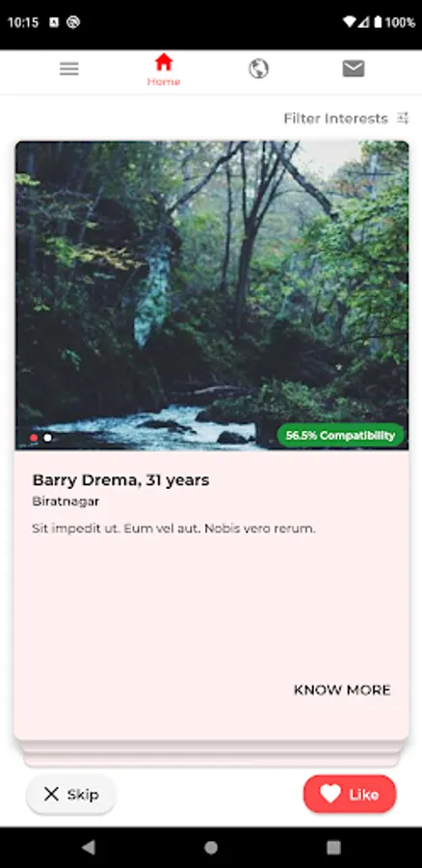
Task: Tap the filter sliders icon
Action: point(403,118)
